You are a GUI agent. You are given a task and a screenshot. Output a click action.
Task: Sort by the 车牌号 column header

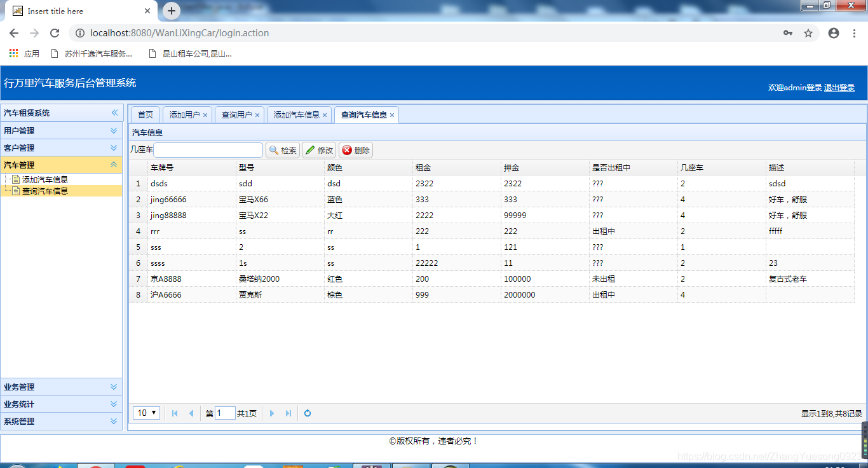pos(191,168)
